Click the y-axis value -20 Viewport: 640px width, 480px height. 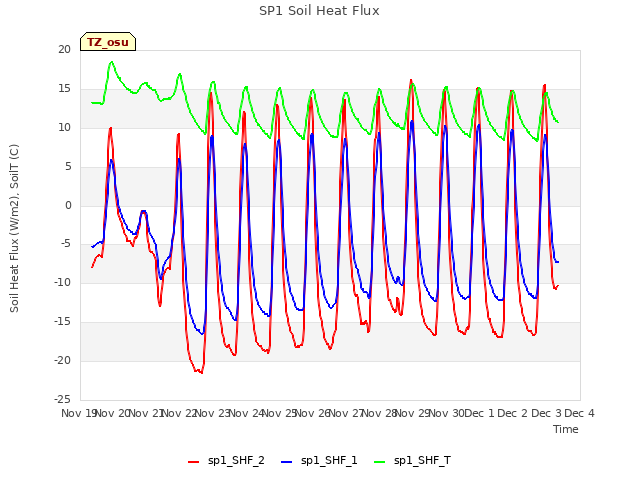62,360
